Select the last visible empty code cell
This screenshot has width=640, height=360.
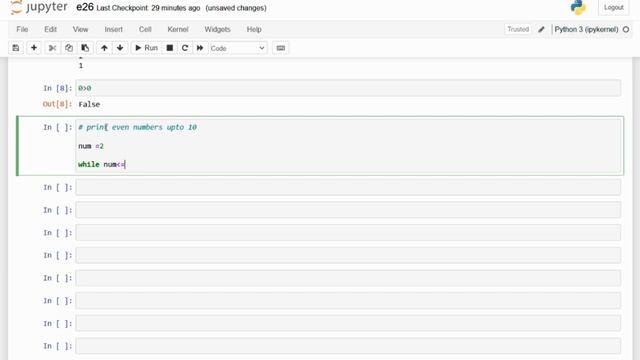[348, 346]
